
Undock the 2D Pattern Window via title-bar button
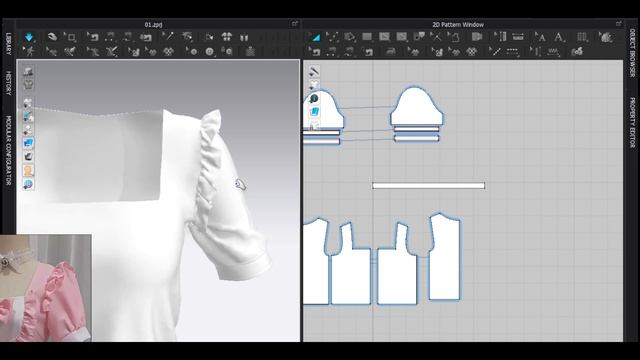tap(619, 24)
